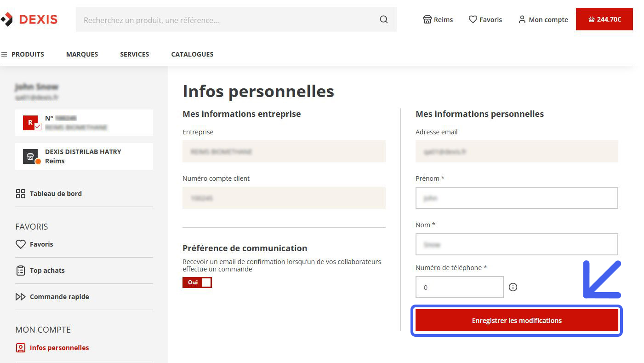The width and height of the screenshot is (644, 363).
Task: Click the Top achats clipboard icon
Action: click(x=21, y=271)
